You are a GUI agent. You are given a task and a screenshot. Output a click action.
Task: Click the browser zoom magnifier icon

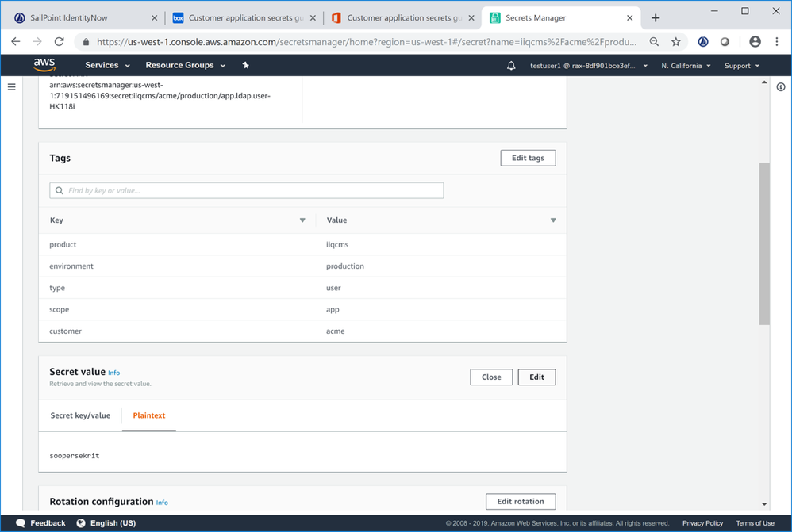click(x=654, y=42)
